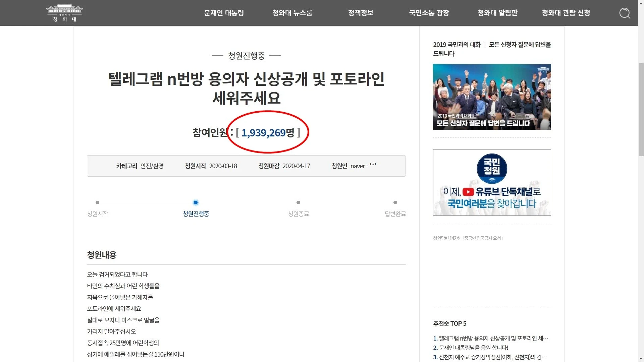This screenshot has height=362, width=644.
Task: Click the 답변완료 progress step dot
Action: (x=395, y=202)
